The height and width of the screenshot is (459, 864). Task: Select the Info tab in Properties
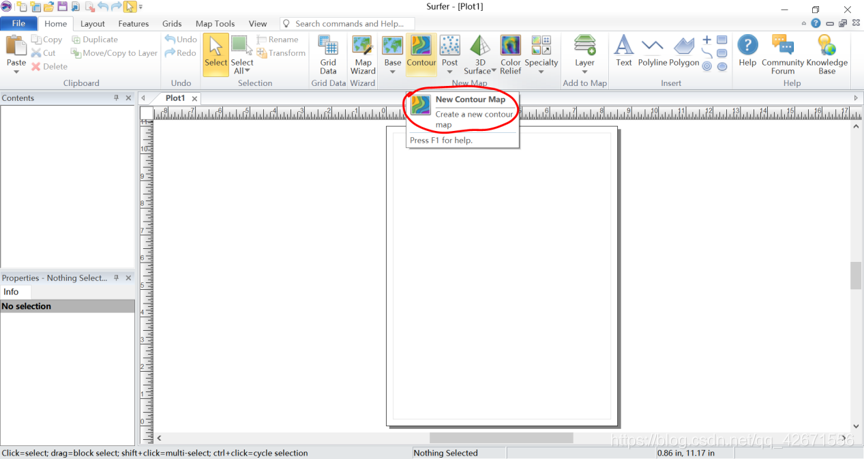click(11, 292)
